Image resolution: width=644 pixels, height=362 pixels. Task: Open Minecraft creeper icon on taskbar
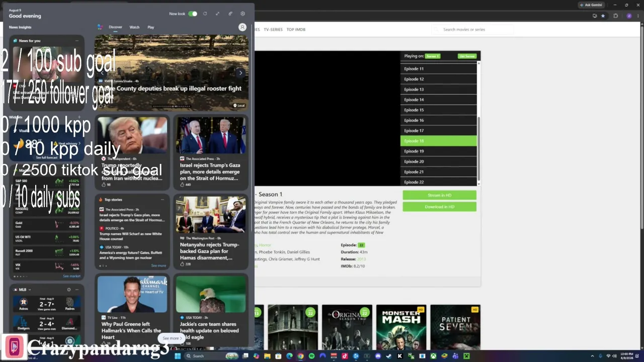coord(466,356)
